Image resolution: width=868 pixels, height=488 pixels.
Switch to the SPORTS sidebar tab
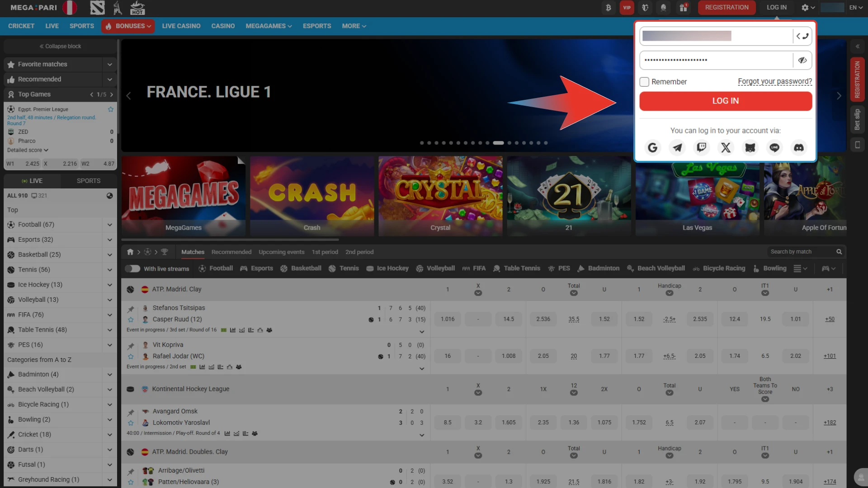89,181
